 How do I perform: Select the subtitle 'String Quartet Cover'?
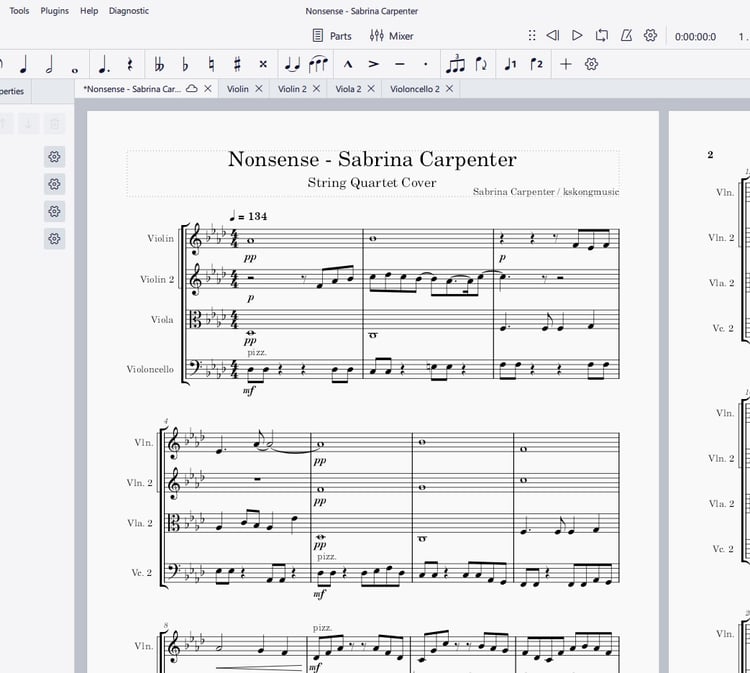(x=372, y=183)
